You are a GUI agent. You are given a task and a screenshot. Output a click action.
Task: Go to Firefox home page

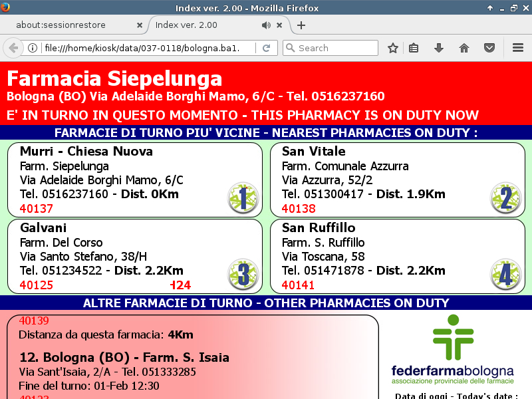tap(464, 48)
